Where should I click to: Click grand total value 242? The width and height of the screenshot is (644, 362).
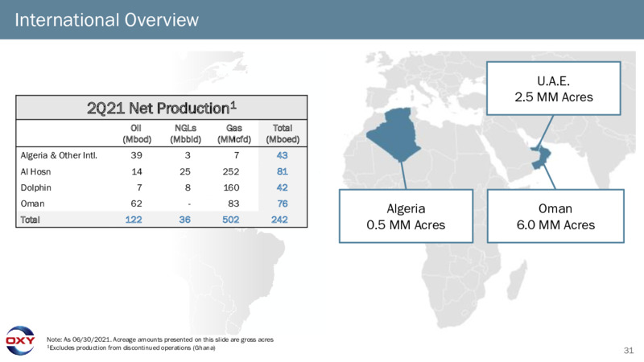pos(279,220)
